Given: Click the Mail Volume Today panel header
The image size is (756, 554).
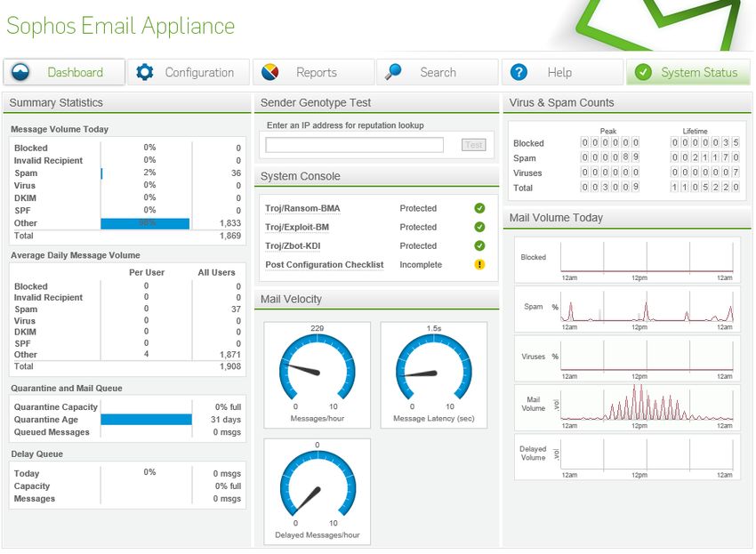Looking at the screenshot, I should click(627, 218).
